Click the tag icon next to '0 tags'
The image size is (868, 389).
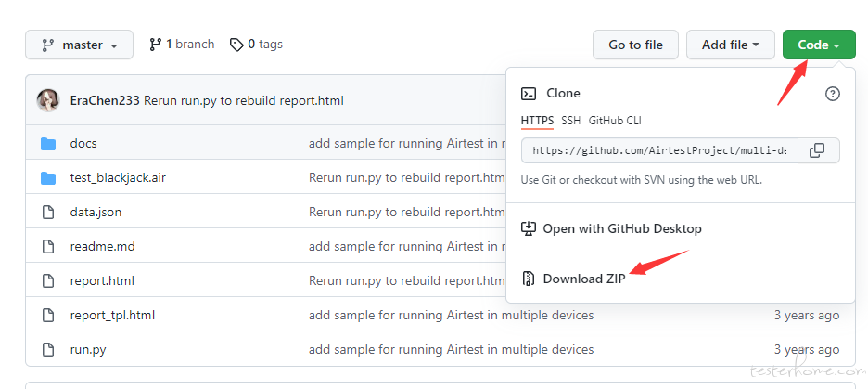pyautogui.click(x=236, y=45)
